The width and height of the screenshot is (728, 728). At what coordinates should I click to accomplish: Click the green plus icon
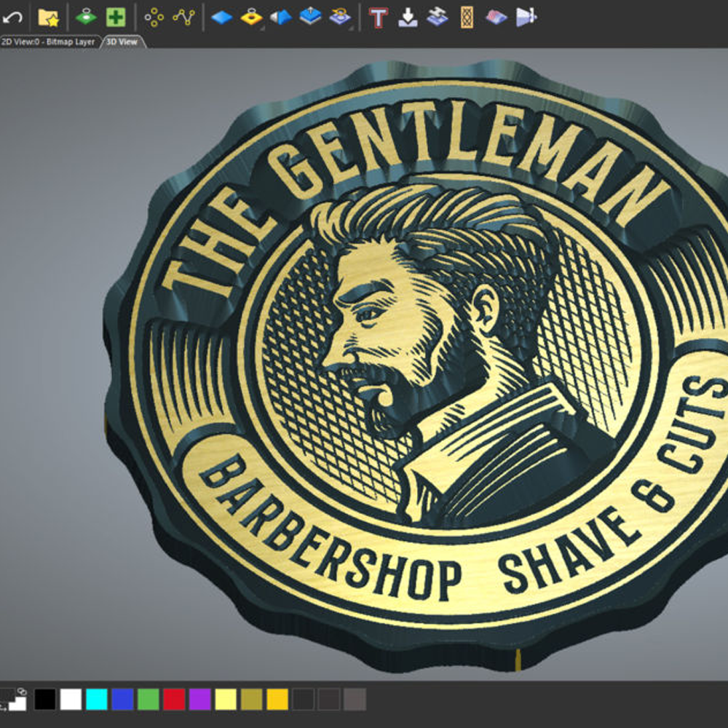(115, 17)
